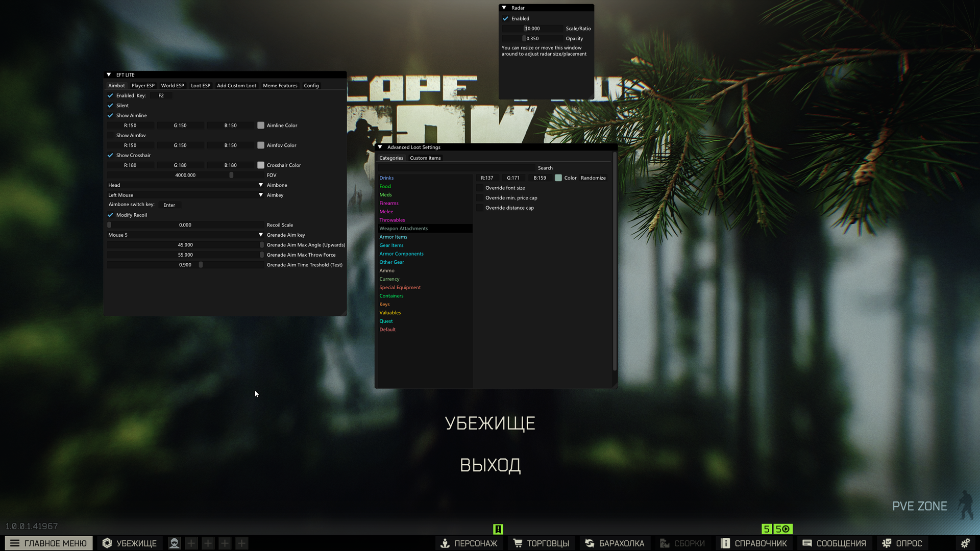Open the ГЛАВНОЕ МЕНЮ hamburger button
Screen dimensions: 980x551
(49, 543)
